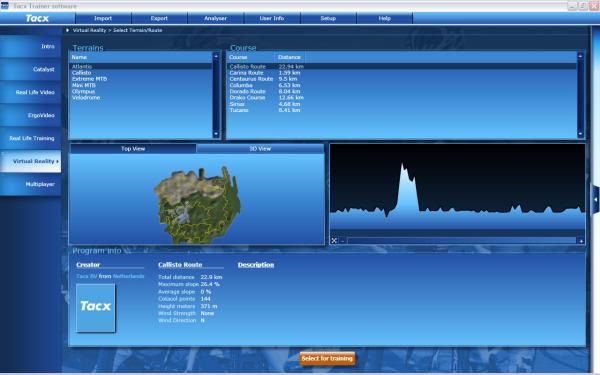600x375 pixels.
Task: Open the ErgoVideo section
Action: point(30,115)
